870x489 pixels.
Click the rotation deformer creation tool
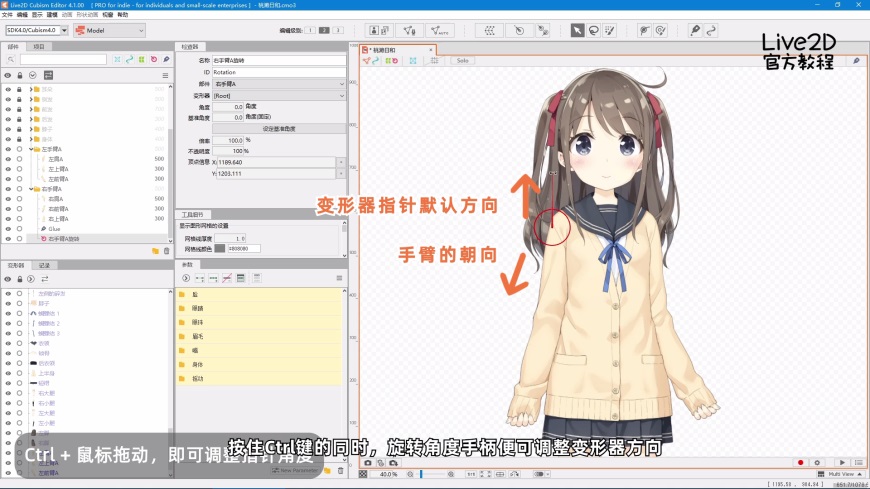click(519, 30)
